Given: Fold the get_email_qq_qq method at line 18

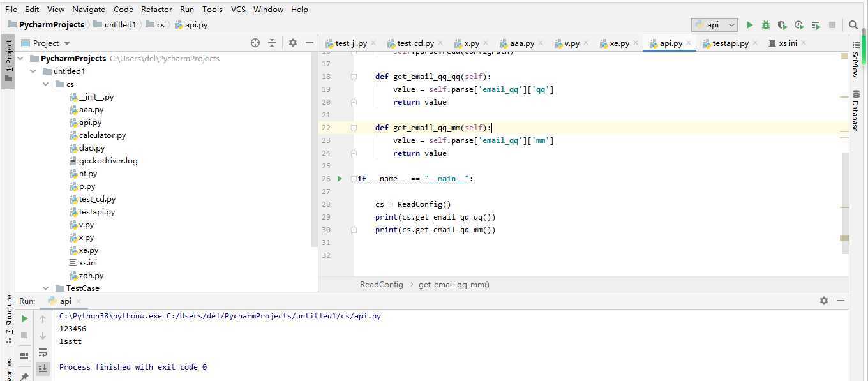Looking at the screenshot, I should [x=353, y=77].
